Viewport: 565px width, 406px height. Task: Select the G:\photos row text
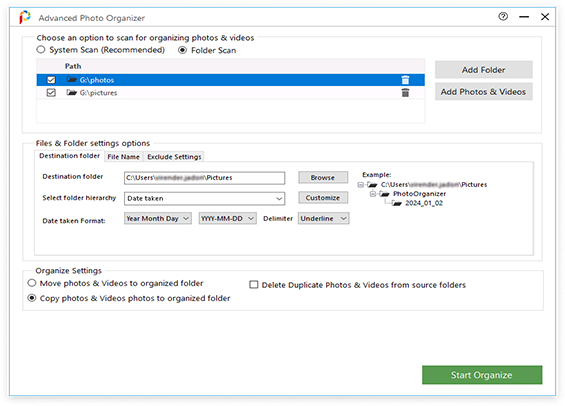tap(97, 80)
